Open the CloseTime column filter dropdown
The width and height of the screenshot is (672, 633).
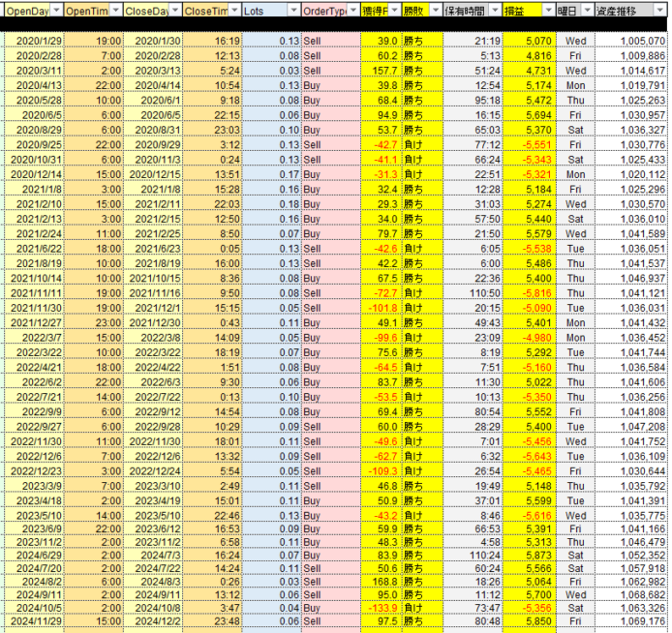[235, 9]
